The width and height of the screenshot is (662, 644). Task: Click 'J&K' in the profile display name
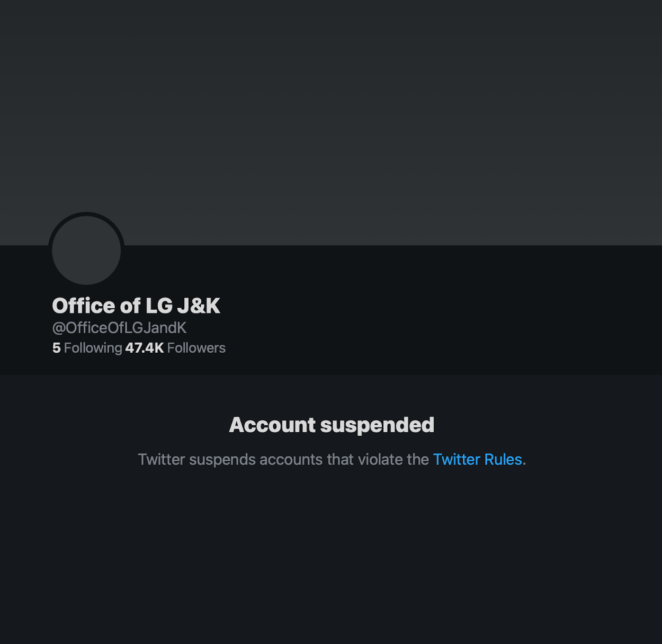click(x=199, y=306)
